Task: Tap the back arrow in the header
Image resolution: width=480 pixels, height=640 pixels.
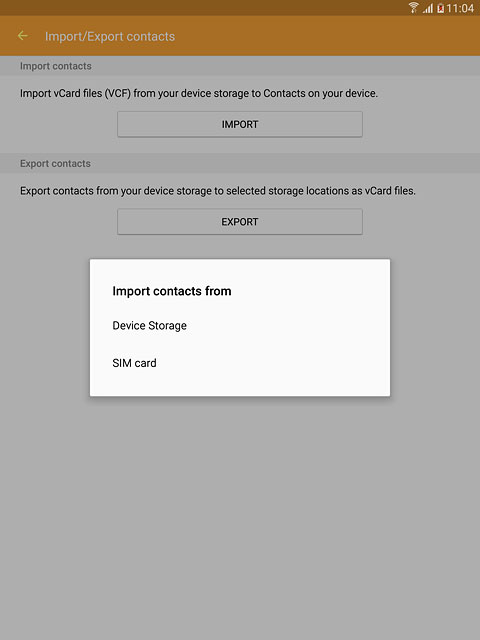Action: (23, 36)
